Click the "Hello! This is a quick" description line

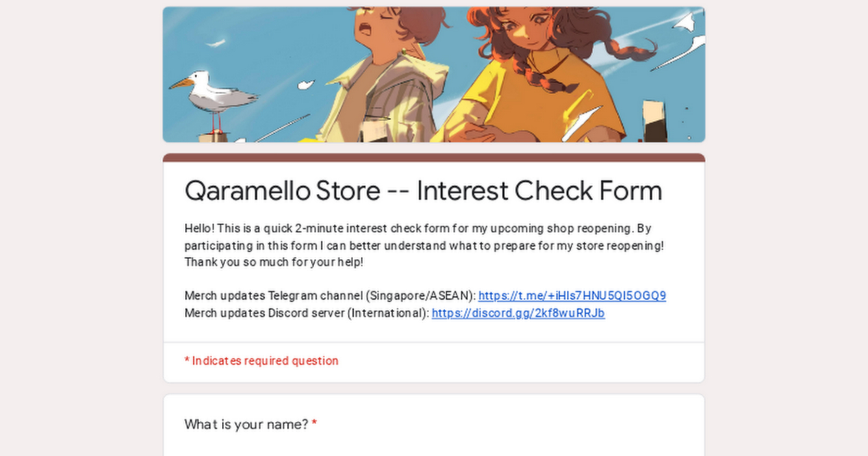coord(418,228)
